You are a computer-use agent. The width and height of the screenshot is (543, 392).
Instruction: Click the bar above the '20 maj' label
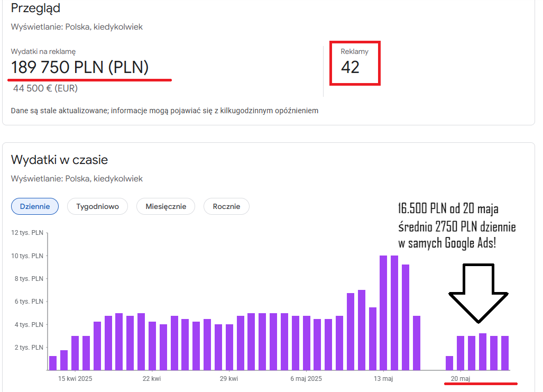click(x=461, y=353)
